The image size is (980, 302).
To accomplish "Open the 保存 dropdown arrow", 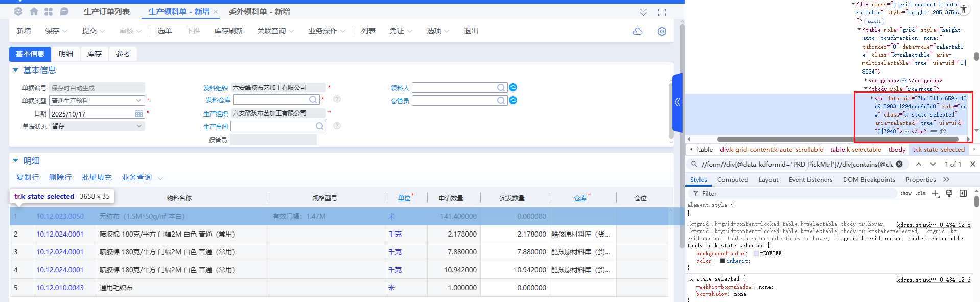I will 65,31.
